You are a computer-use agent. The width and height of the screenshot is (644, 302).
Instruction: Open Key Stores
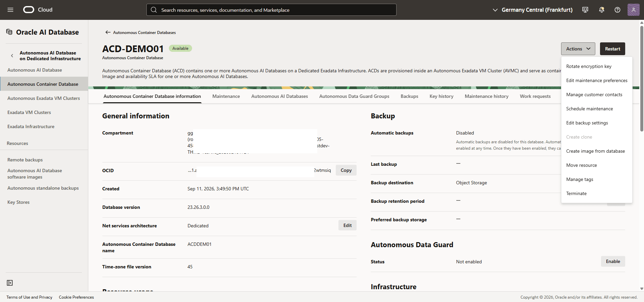click(18, 202)
